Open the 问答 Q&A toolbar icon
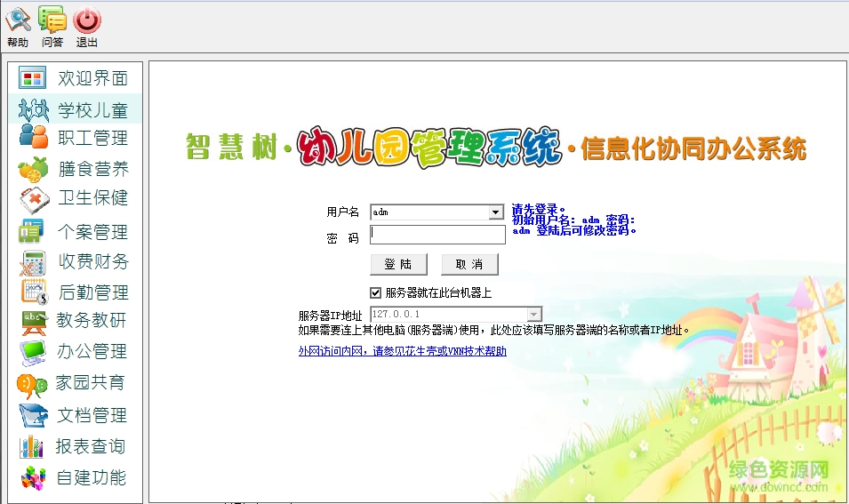The height and width of the screenshot is (504, 849). pos(52,20)
